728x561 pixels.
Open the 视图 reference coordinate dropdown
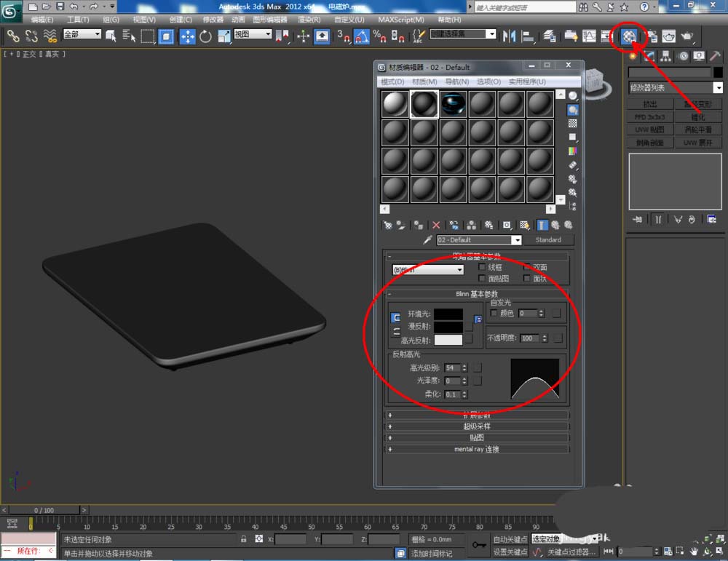click(253, 34)
